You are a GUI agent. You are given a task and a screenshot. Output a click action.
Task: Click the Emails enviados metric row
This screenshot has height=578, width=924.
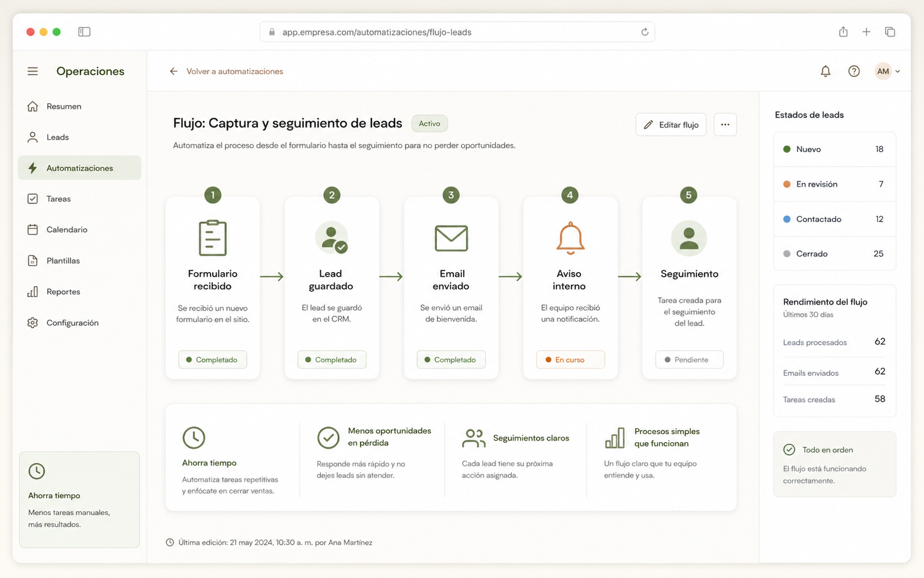coord(834,372)
